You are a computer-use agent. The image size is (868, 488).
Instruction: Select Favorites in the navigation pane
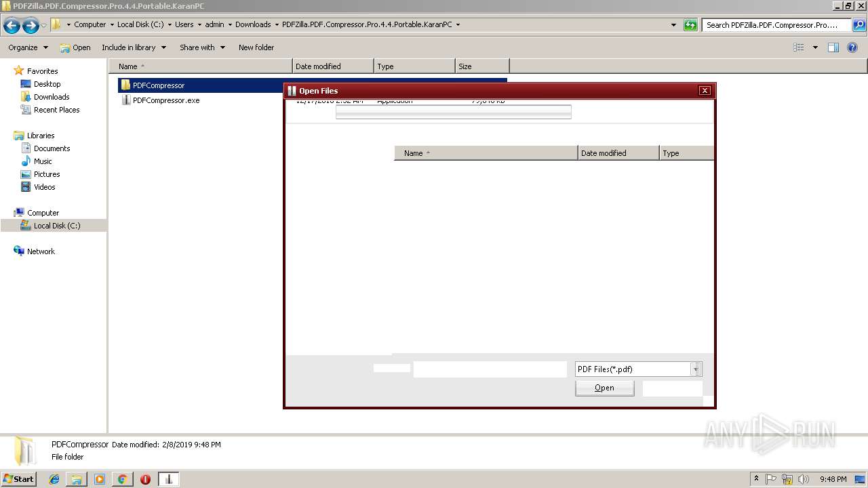point(42,71)
